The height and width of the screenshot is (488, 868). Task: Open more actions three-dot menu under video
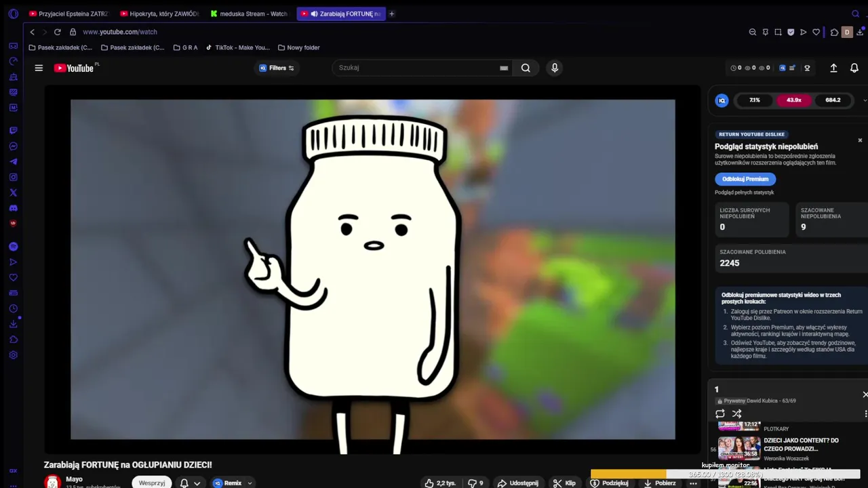pyautogui.click(x=693, y=483)
